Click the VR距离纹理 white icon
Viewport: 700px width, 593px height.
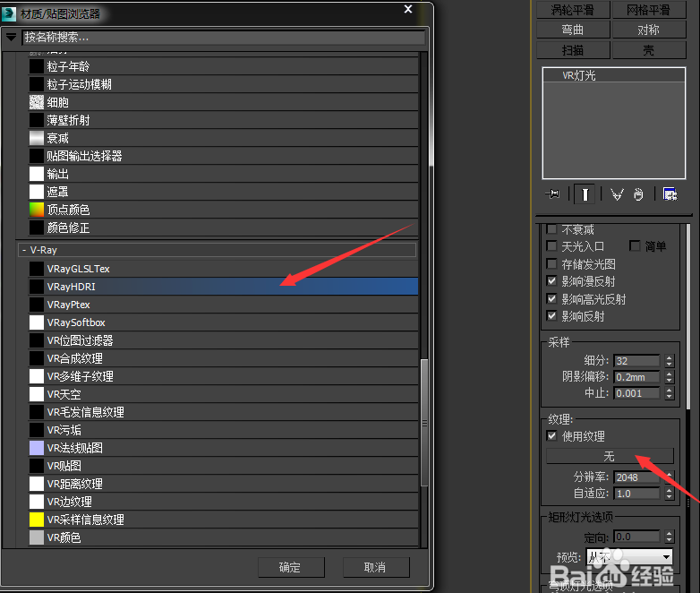point(37,484)
